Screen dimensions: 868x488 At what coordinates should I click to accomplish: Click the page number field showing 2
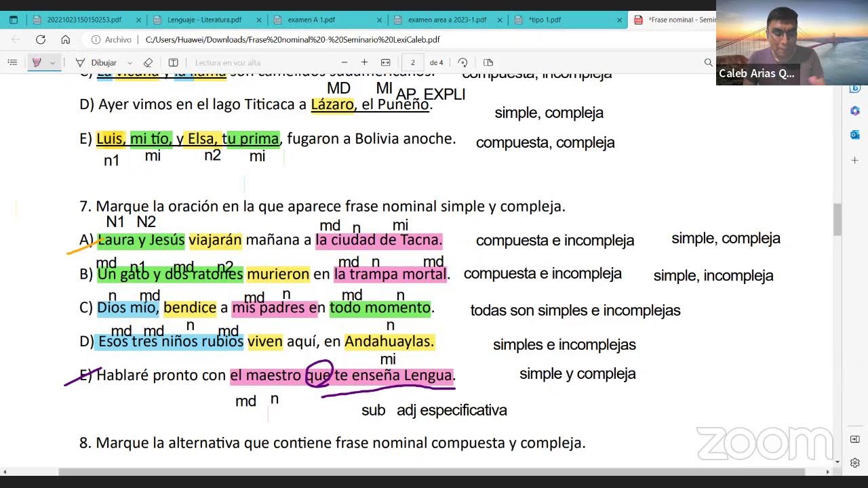coord(412,62)
